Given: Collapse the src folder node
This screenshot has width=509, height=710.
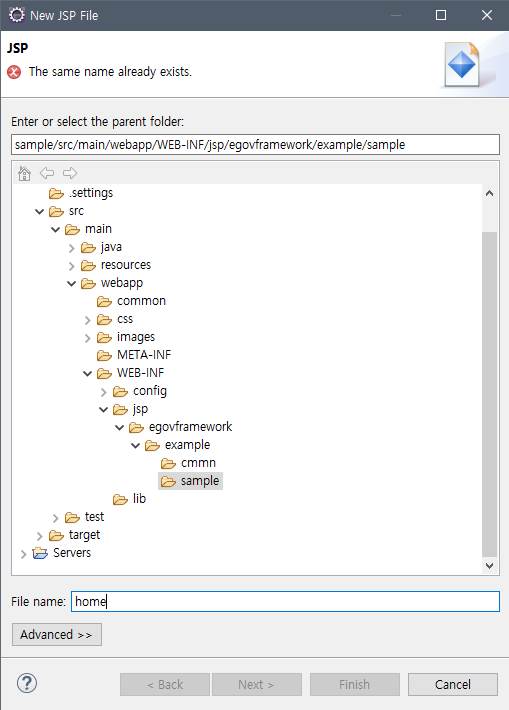Looking at the screenshot, I should click(40, 211).
